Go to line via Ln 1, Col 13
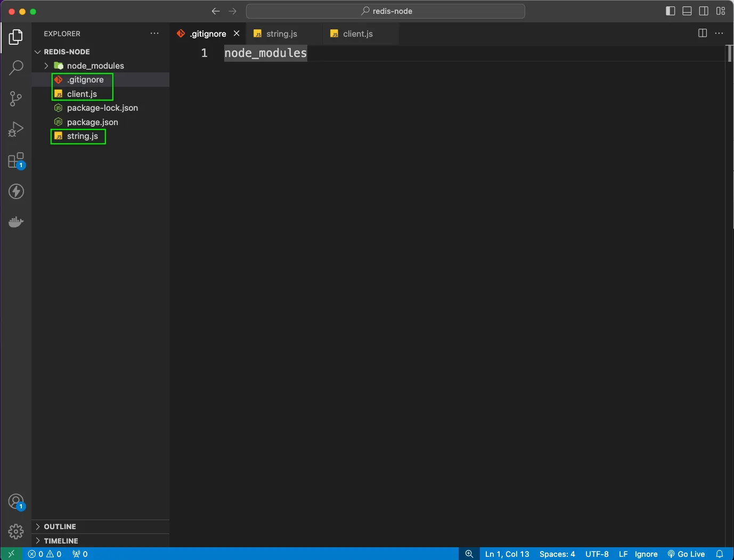This screenshot has width=734, height=560. pos(507,554)
